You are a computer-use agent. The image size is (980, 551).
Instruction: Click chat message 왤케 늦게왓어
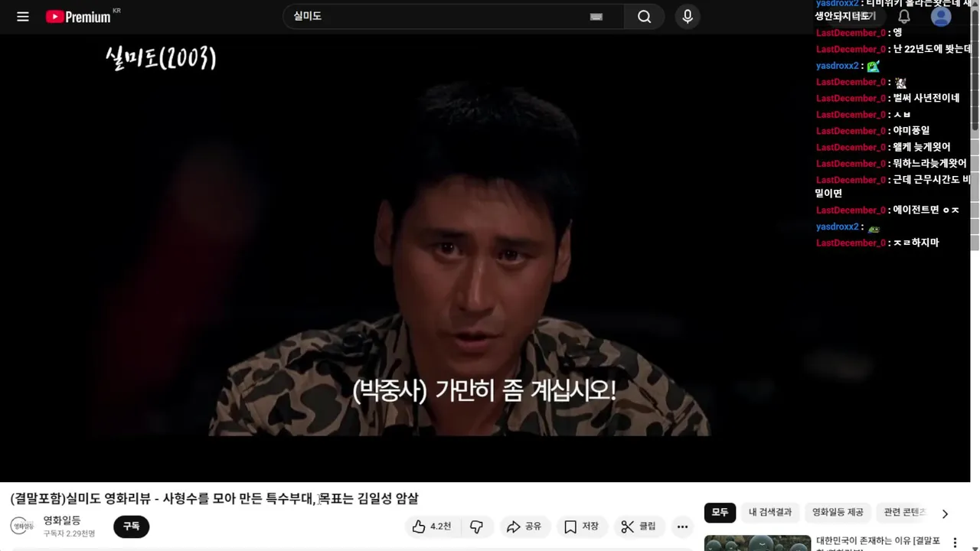(921, 147)
